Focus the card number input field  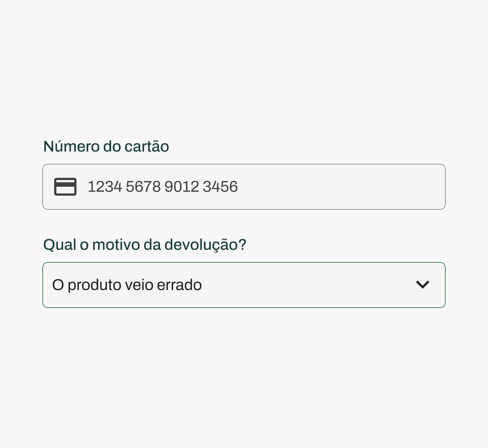pyautogui.click(x=244, y=186)
